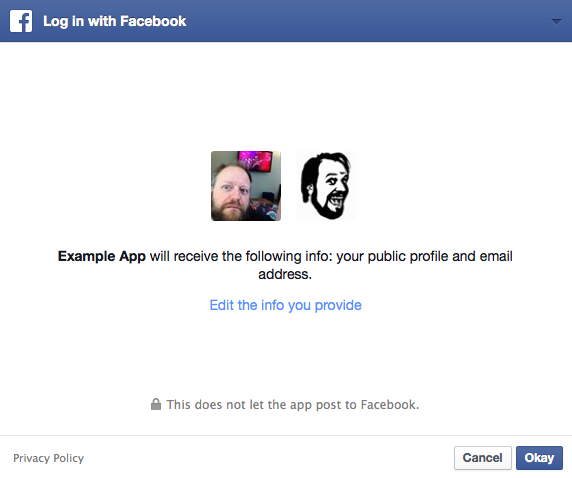
Task: Click the user's profile photo thumbnail
Action: 246,186
